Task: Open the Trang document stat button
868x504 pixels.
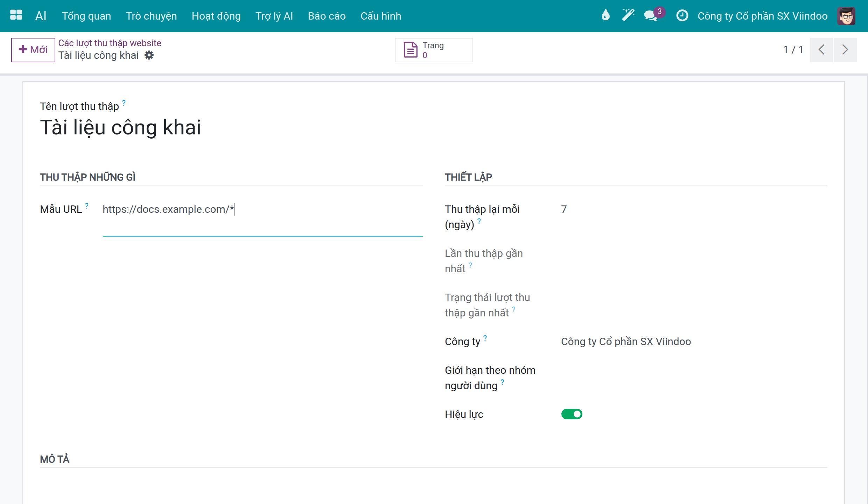Action: [434, 50]
